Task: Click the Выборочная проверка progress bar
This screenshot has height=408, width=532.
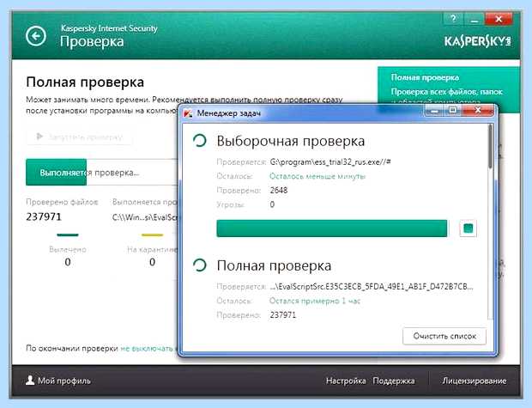Action: 332,228
